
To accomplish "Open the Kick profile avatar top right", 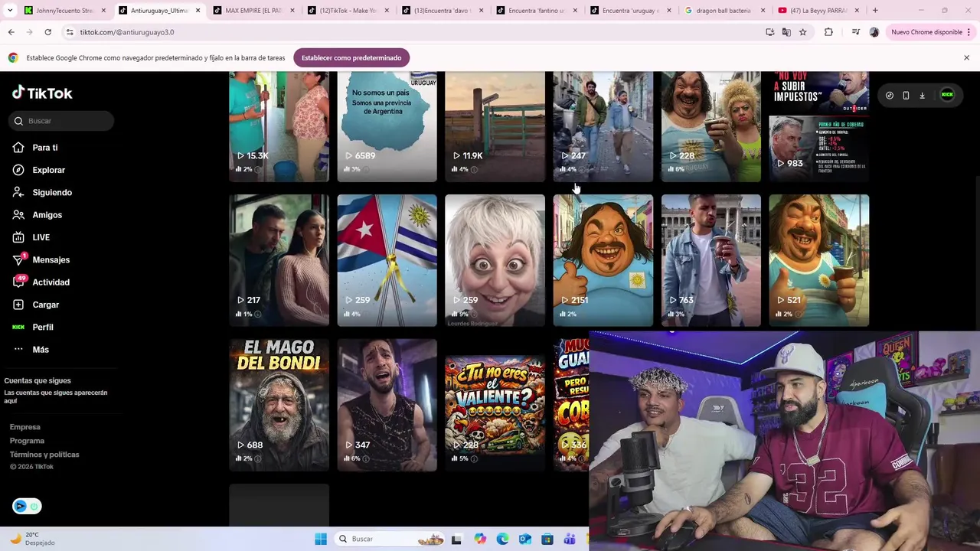I will click(947, 95).
